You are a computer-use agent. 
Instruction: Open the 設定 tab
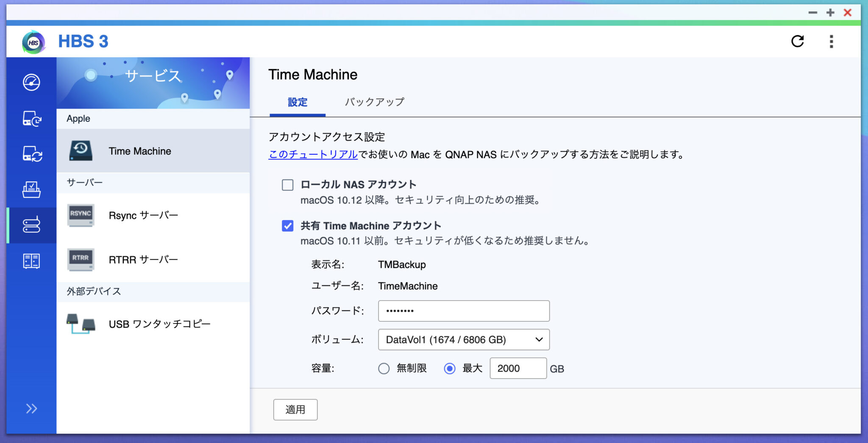297,102
